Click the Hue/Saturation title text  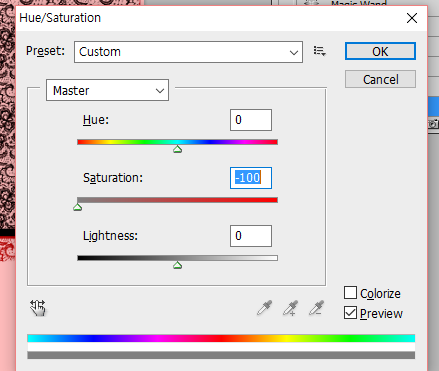[60, 18]
